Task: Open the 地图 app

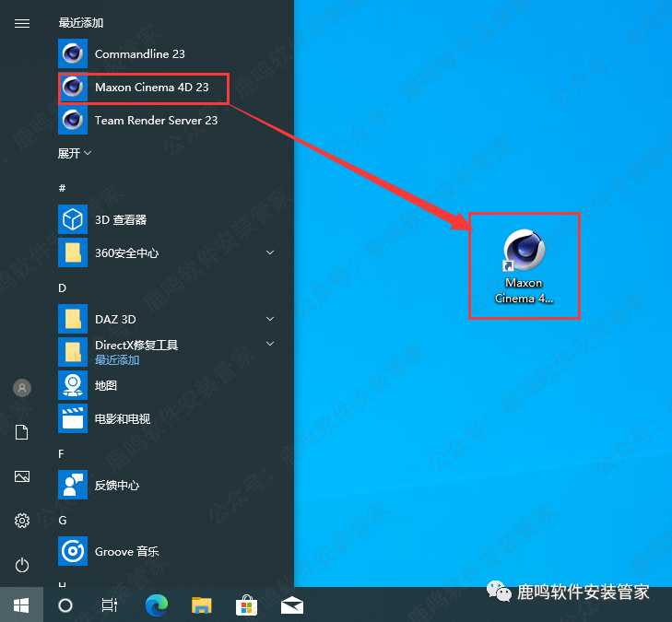Action: [x=170, y=385]
